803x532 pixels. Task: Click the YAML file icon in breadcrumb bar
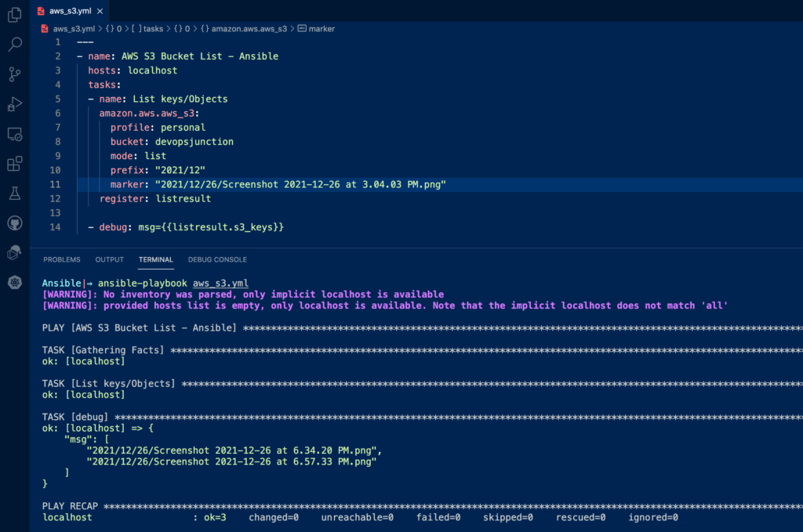click(45, 27)
